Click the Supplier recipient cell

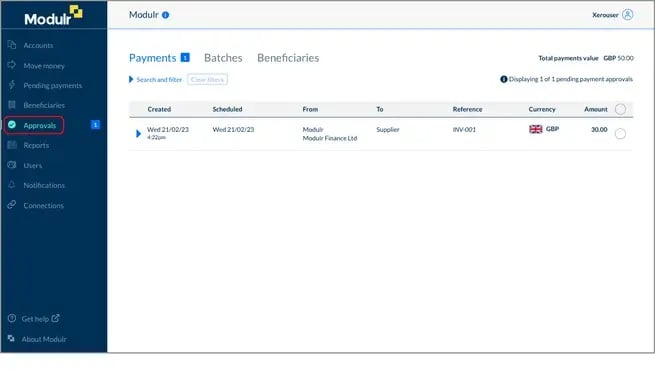click(x=388, y=129)
